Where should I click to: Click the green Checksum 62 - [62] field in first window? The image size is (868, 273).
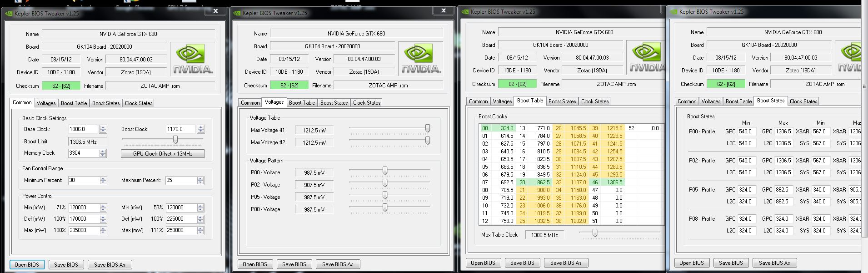pos(61,86)
